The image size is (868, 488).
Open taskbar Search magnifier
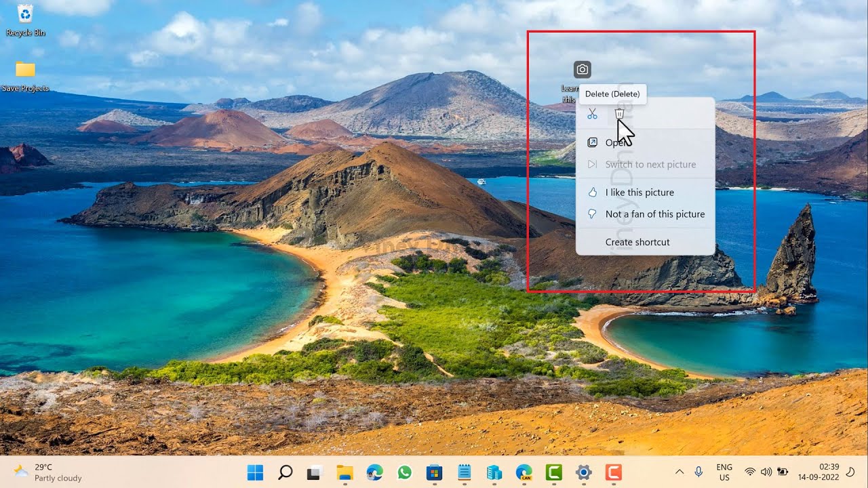pos(285,472)
